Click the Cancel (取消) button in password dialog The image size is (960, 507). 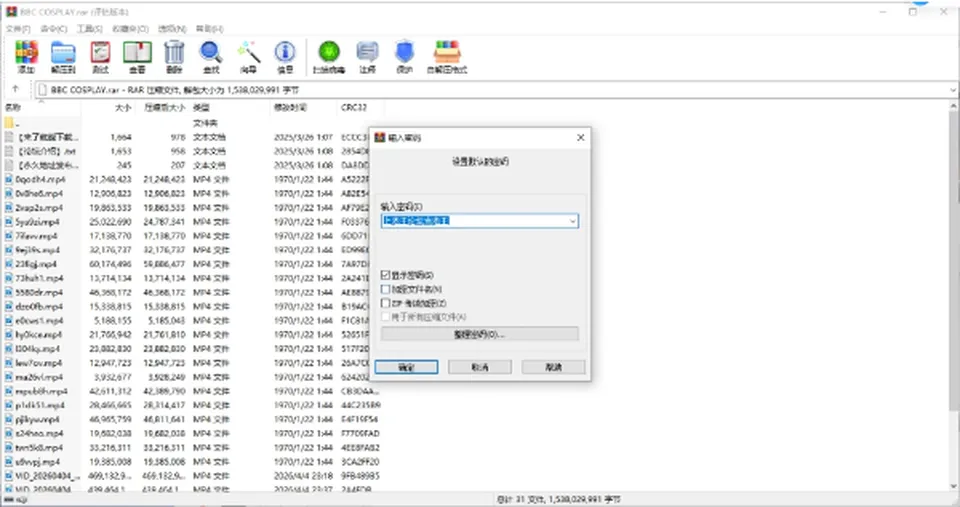(480, 367)
